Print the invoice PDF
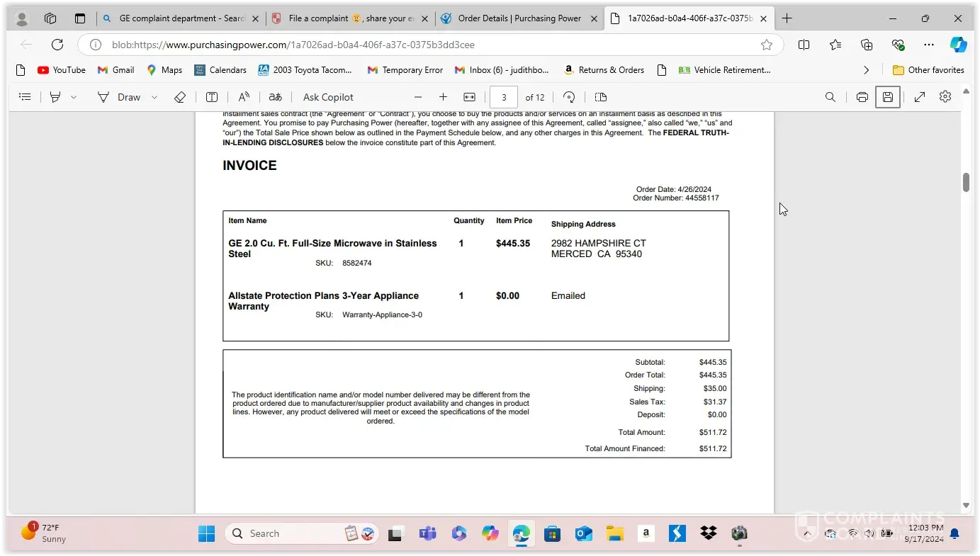 [x=862, y=97]
